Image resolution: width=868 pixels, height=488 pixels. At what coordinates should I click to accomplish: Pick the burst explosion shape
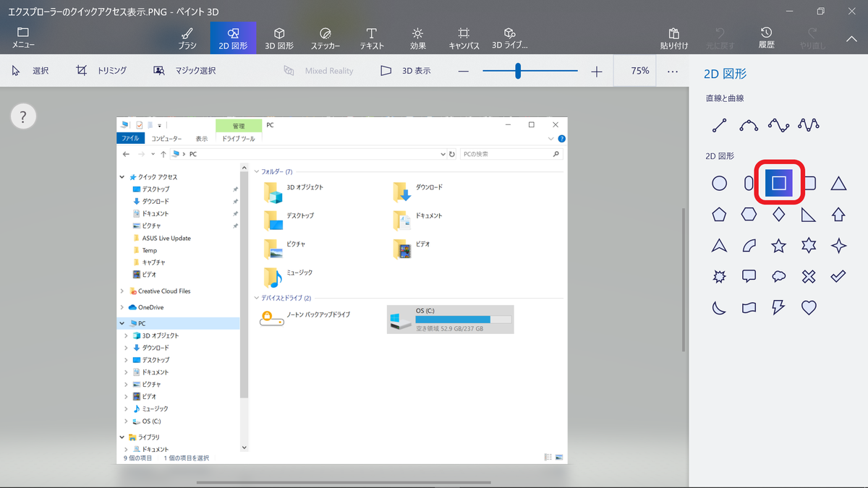pyautogui.click(x=719, y=276)
